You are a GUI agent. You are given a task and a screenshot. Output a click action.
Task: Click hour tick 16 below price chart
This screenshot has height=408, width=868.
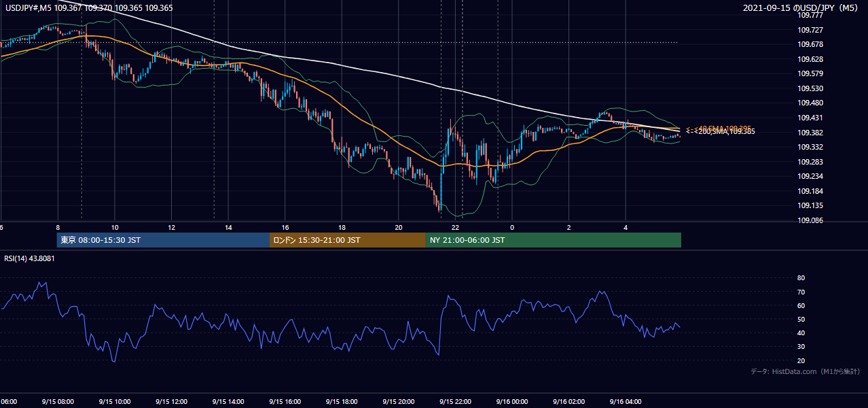point(285,228)
